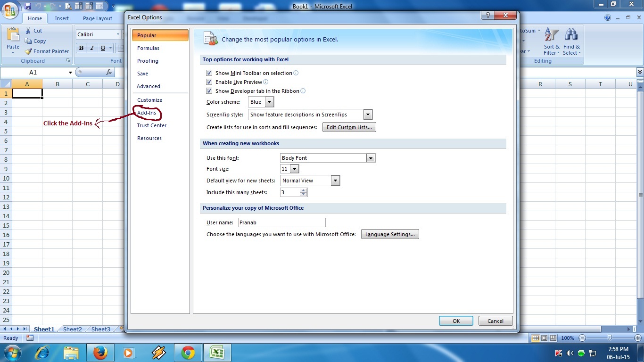Click the zoom slider handle
Viewport: 644px width, 362px height.
coord(610,338)
